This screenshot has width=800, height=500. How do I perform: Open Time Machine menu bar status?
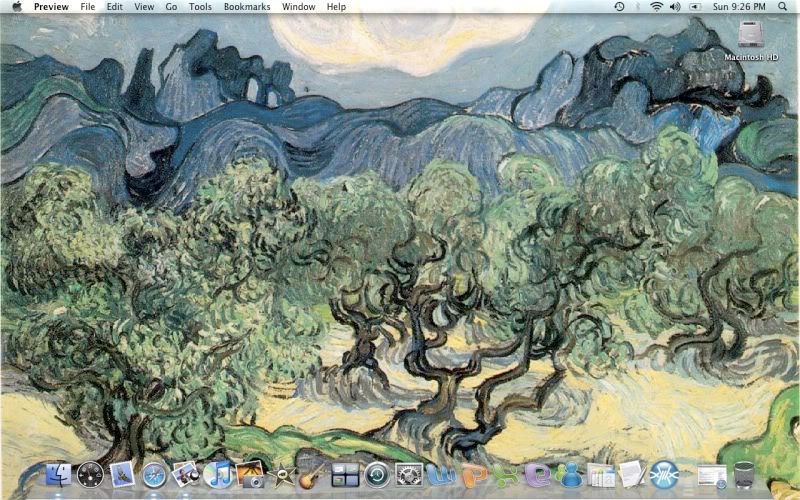coord(619,7)
